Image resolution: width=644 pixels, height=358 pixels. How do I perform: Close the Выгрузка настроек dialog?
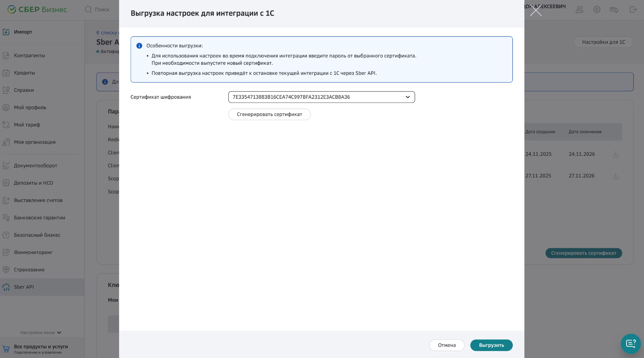[536, 11]
